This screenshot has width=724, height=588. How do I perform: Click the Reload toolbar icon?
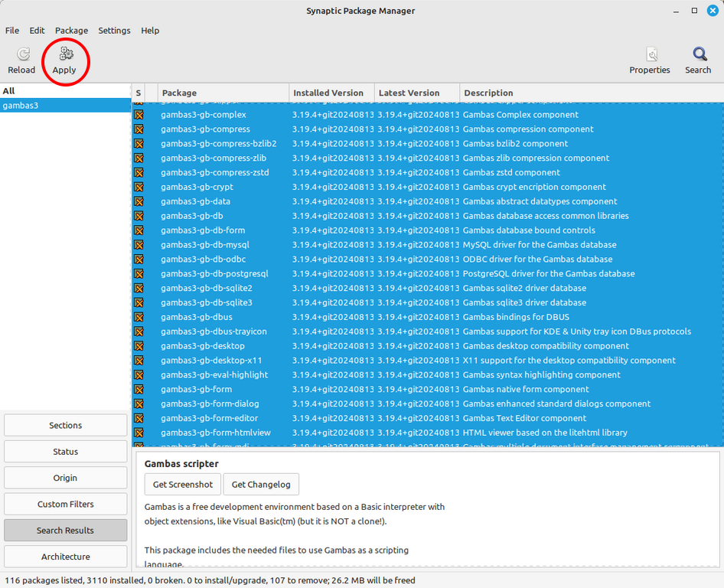(21, 61)
